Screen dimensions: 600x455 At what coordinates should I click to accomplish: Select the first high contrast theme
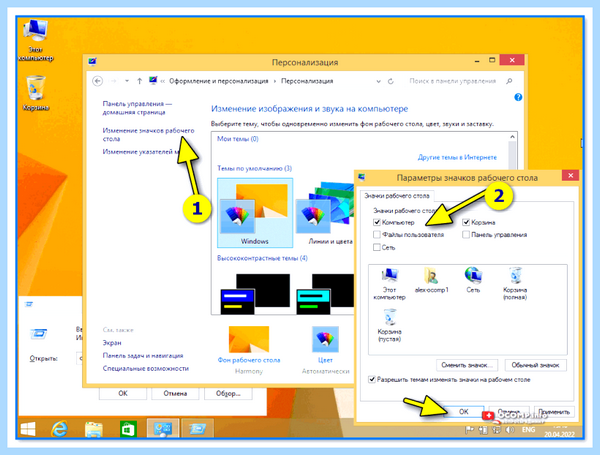pyautogui.click(x=255, y=294)
